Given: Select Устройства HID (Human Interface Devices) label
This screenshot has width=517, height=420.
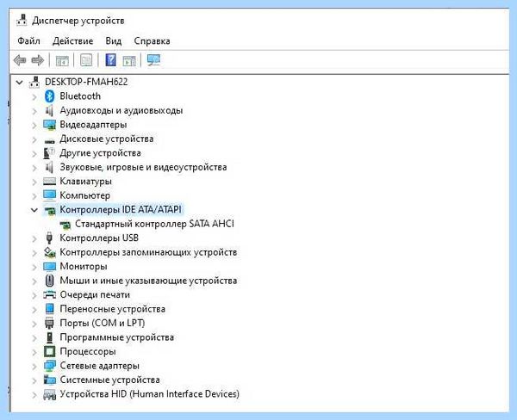Looking at the screenshot, I should point(149,394).
